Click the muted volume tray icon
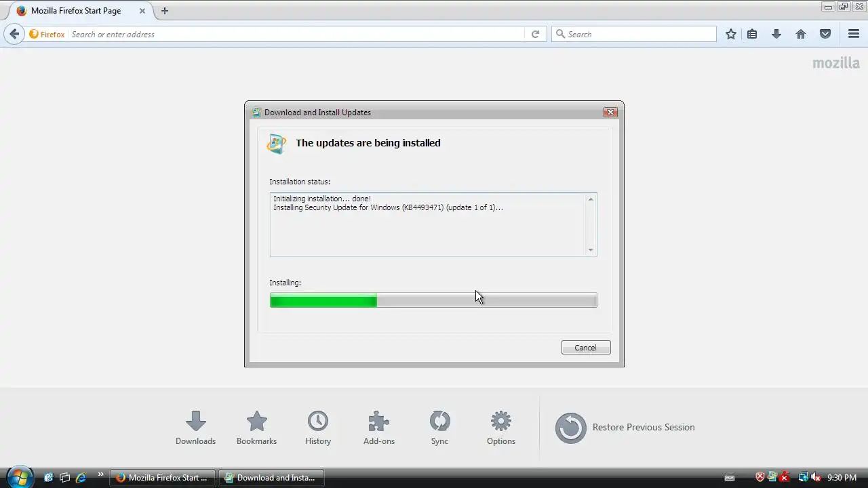868x488 pixels. pos(816,477)
